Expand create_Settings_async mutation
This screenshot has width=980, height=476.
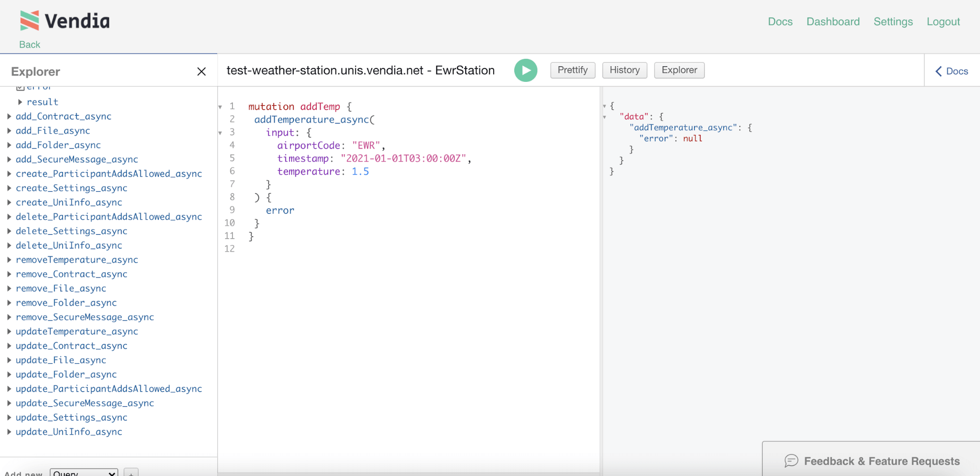(x=9, y=188)
